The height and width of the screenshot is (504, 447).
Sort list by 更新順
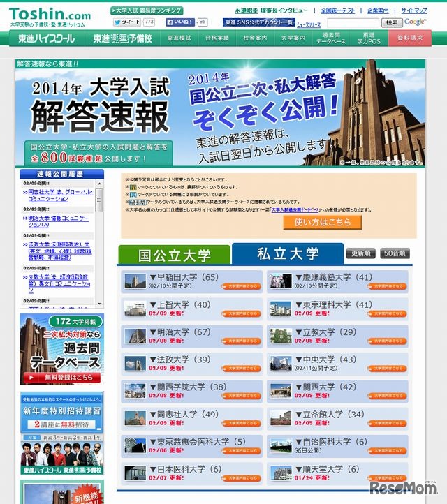pyautogui.click(x=360, y=253)
